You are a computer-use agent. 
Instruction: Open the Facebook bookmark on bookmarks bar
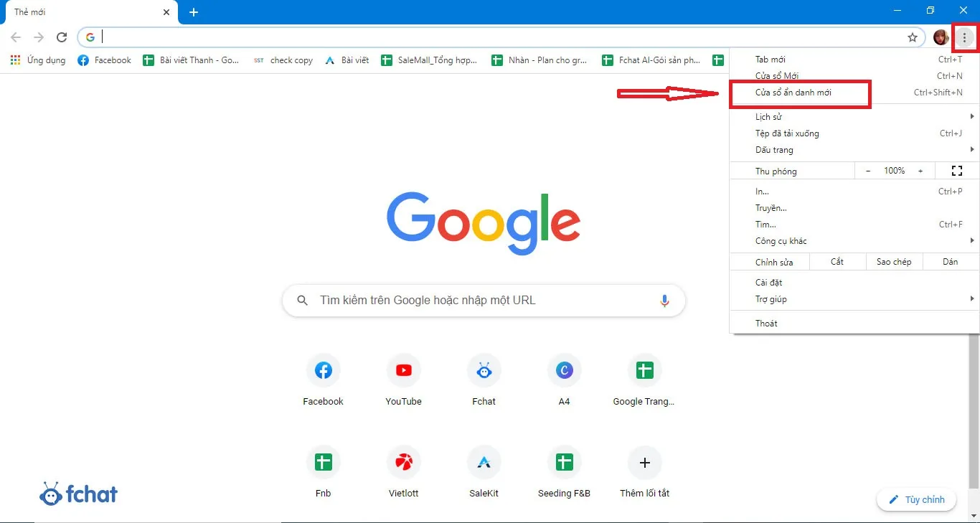point(104,60)
